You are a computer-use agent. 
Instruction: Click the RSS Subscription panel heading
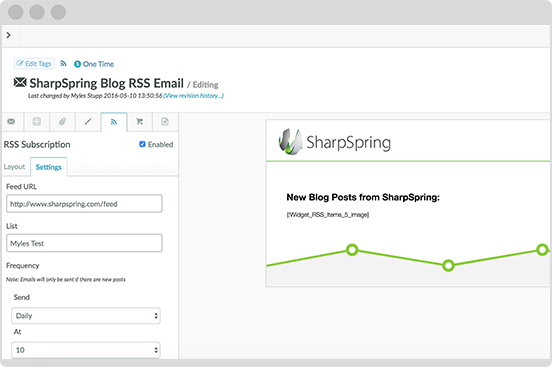tap(37, 144)
